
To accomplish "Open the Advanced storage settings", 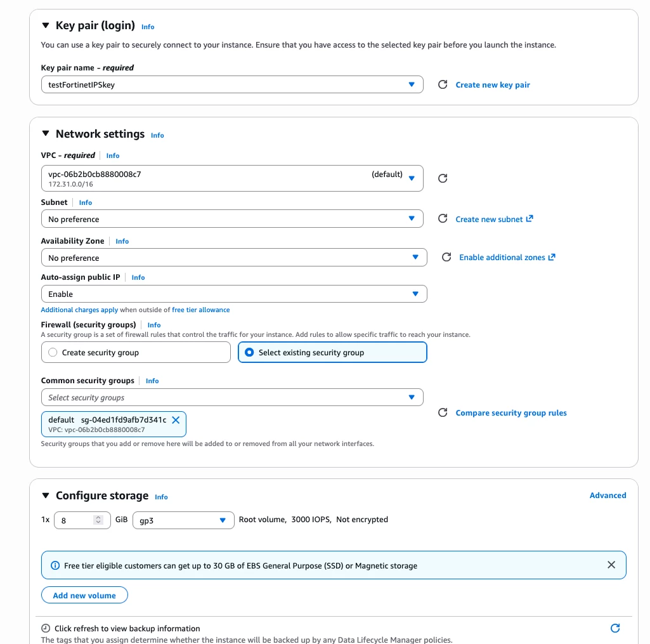I will tap(608, 496).
